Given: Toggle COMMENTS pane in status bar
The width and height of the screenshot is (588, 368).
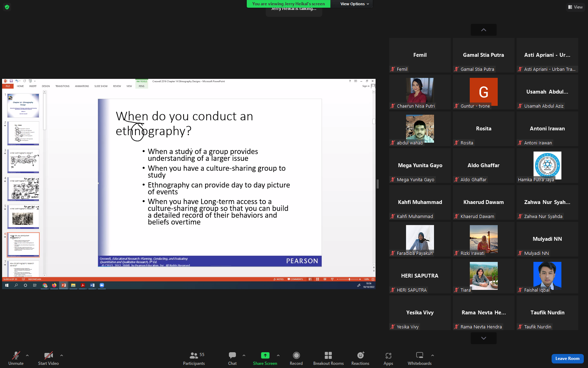Looking at the screenshot, I should [x=295, y=279].
